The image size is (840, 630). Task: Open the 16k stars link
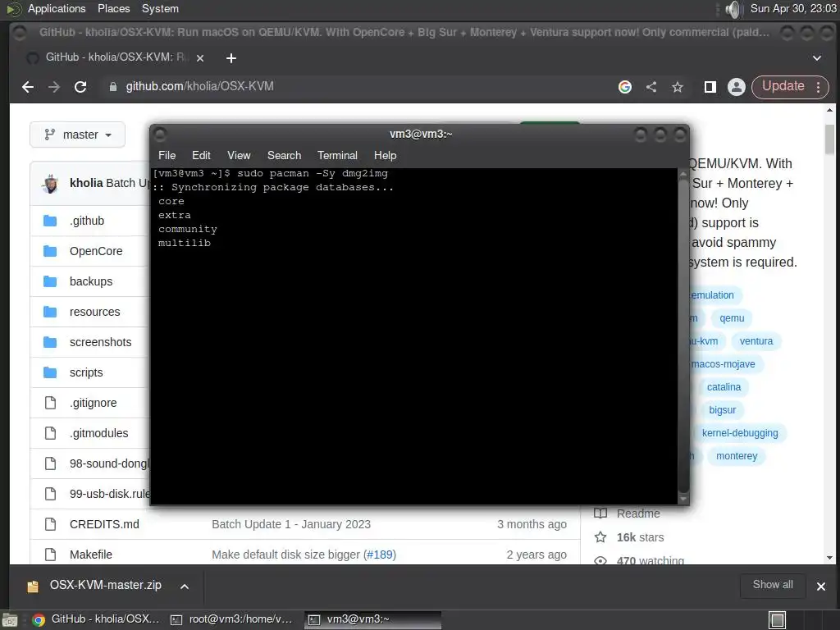(x=629, y=537)
